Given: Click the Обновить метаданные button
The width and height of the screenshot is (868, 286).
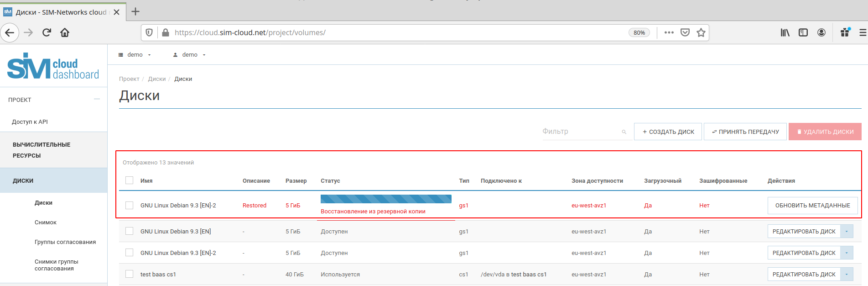Looking at the screenshot, I should point(812,206).
